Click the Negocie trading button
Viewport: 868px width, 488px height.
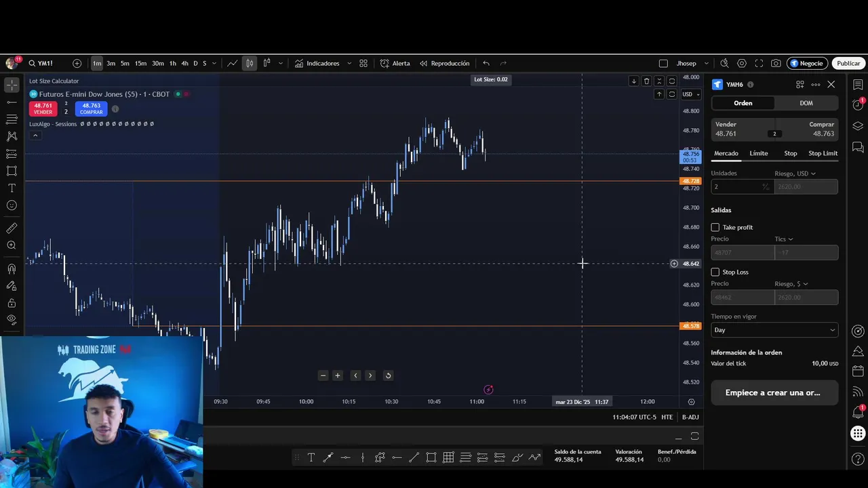[807, 63]
